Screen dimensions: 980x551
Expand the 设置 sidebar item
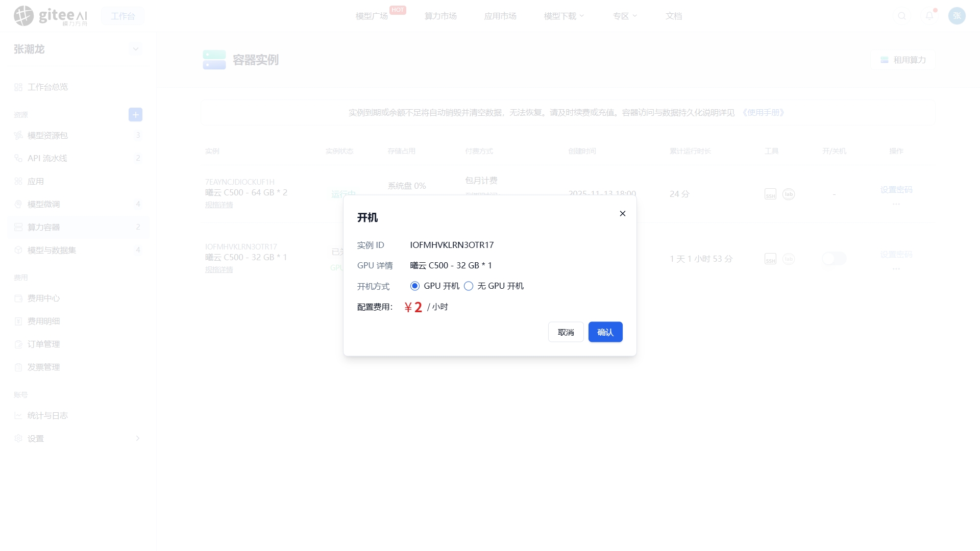click(x=78, y=439)
